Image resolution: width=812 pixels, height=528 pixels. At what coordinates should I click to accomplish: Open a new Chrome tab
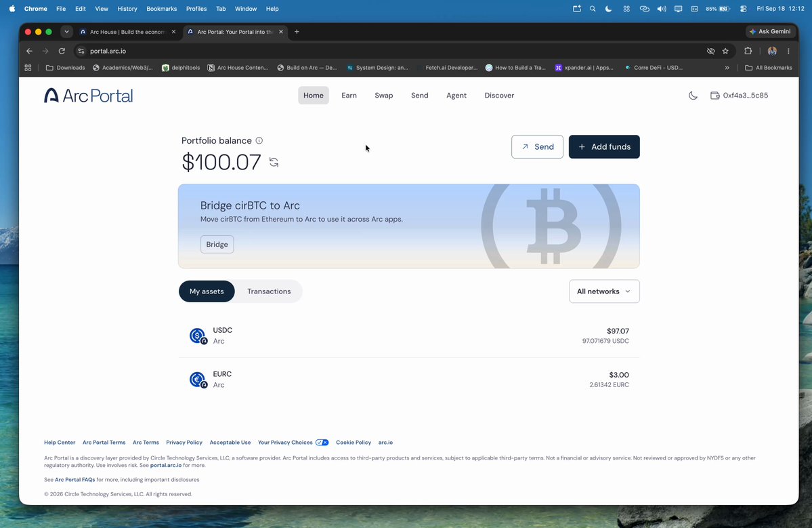297,32
